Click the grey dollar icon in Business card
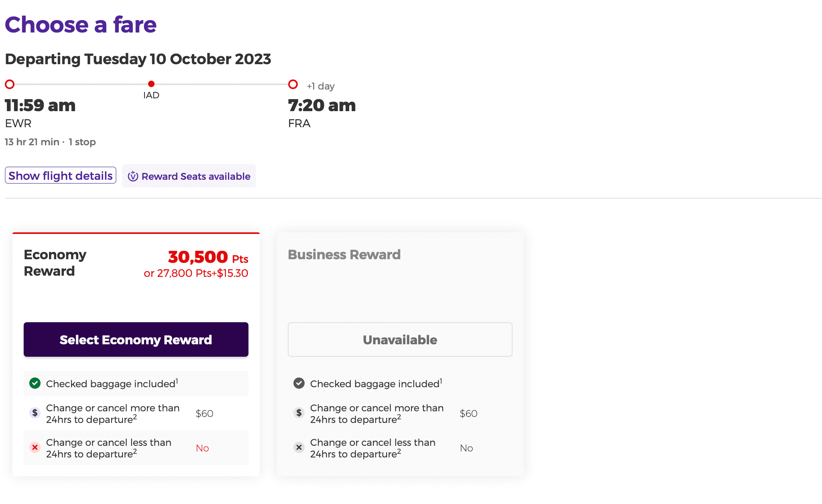Image resolution: width=822 pixels, height=504 pixels. pyautogui.click(x=299, y=413)
